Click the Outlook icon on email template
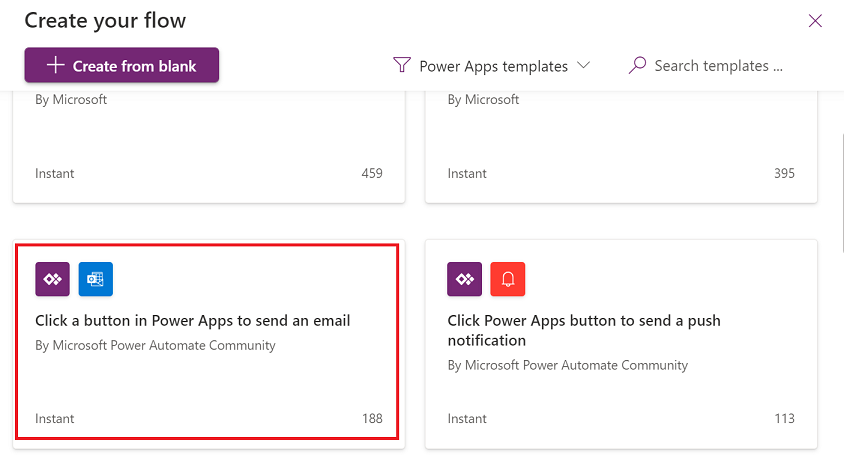This screenshot has width=844, height=470. click(96, 279)
